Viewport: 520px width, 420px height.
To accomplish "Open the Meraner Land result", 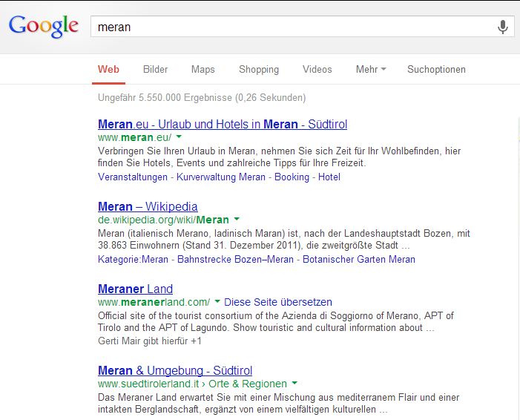I will (x=135, y=289).
